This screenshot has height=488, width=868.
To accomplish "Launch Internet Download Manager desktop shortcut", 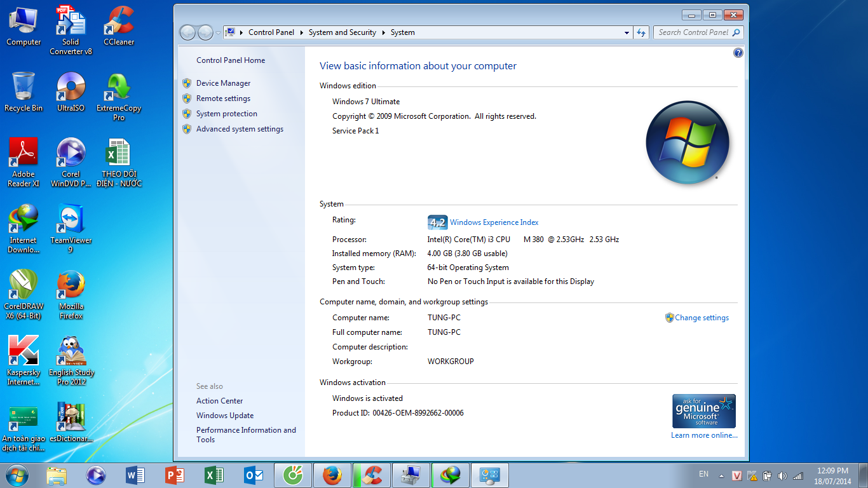I will [x=24, y=228].
